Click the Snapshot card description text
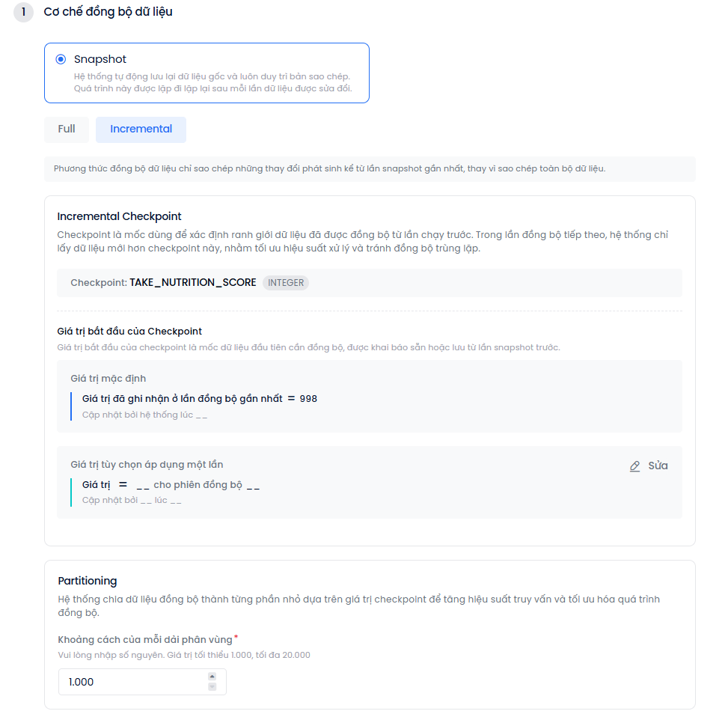Viewport: 728px width, 720px height. [212, 82]
